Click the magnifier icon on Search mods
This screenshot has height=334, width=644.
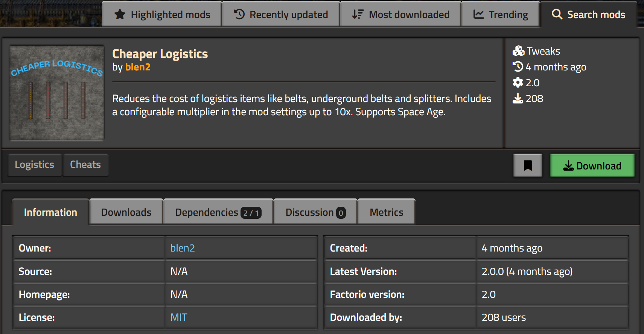pos(557,14)
